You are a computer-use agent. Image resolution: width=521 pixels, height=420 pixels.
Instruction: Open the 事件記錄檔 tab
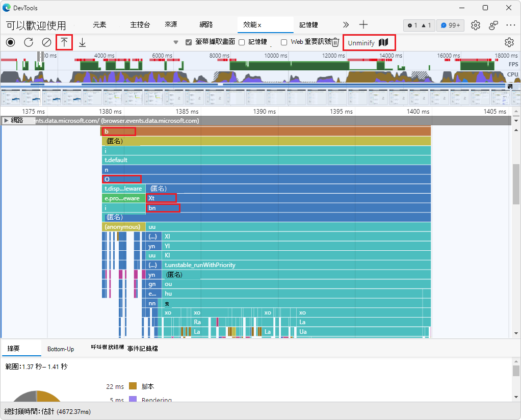[142, 349]
